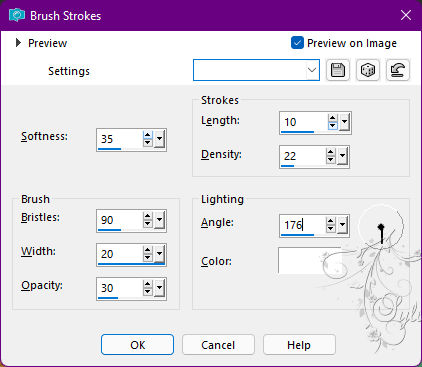Randomize parameters with the dice icon
Viewport: 422px width, 367px height.
pyautogui.click(x=368, y=70)
